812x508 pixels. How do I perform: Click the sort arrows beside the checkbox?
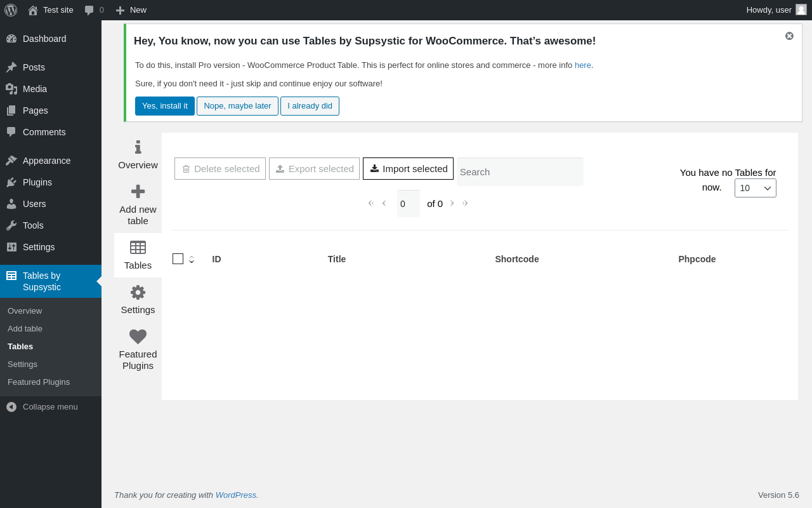[x=192, y=260]
